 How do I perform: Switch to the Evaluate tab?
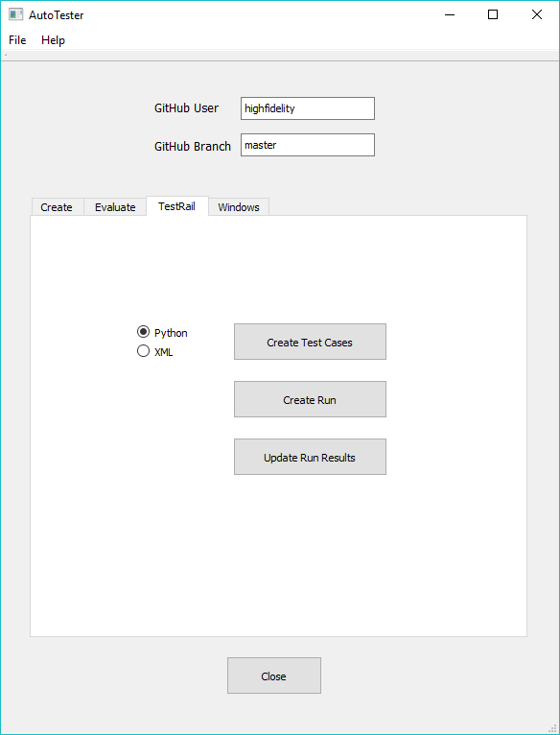click(x=115, y=207)
